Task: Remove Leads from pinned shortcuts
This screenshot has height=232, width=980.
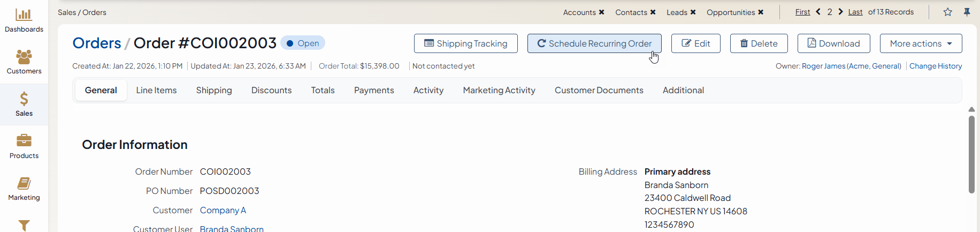Action: tap(693, 12)
